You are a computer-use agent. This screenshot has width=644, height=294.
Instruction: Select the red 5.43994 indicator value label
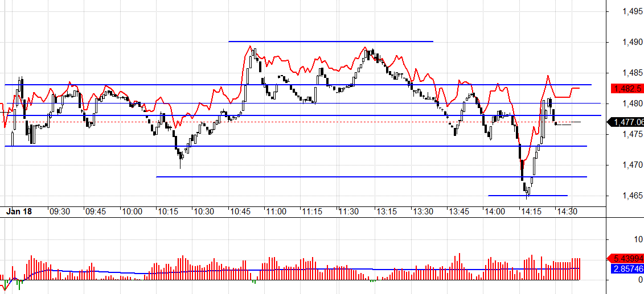(627, 258)
